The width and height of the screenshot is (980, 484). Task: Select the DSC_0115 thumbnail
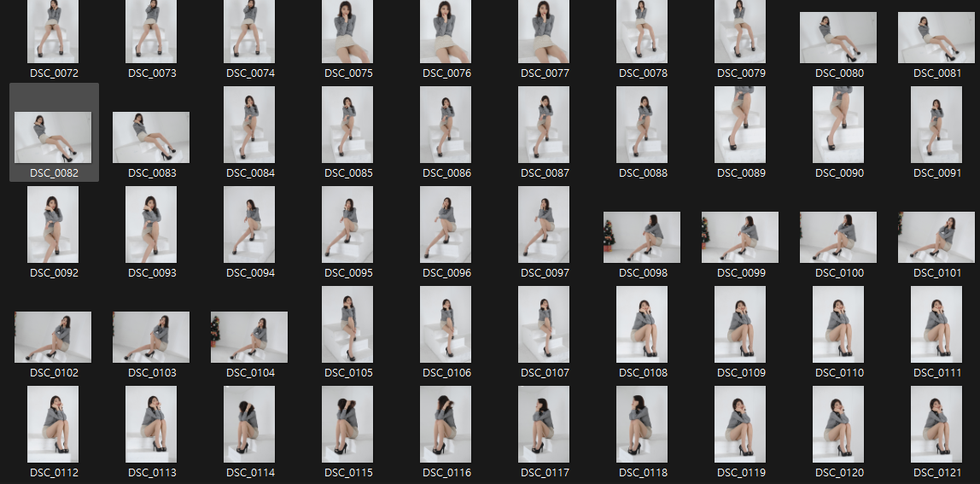(x=347, y=424)
